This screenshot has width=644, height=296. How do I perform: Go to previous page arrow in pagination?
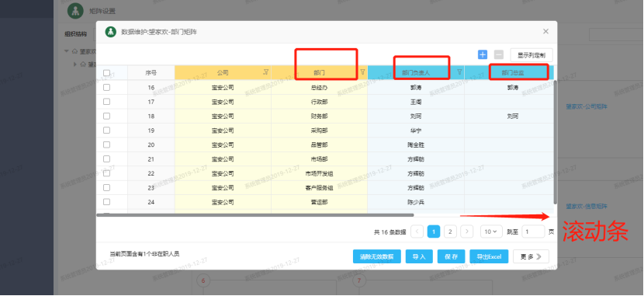coord(417,232)
